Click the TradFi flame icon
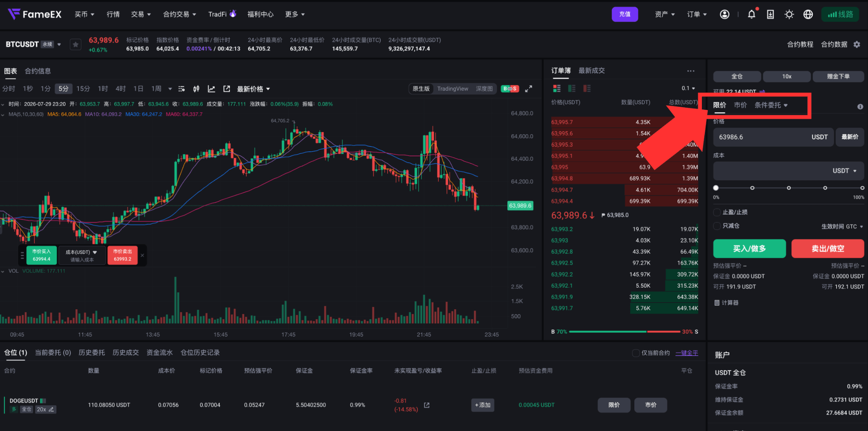 click(x=233, y=14)
